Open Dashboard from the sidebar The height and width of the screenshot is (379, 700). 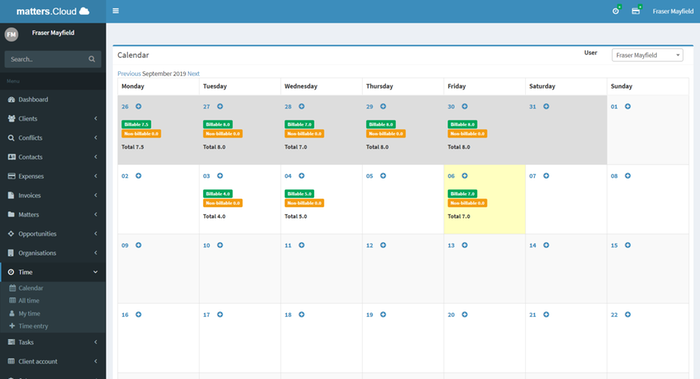pos(53,99)
